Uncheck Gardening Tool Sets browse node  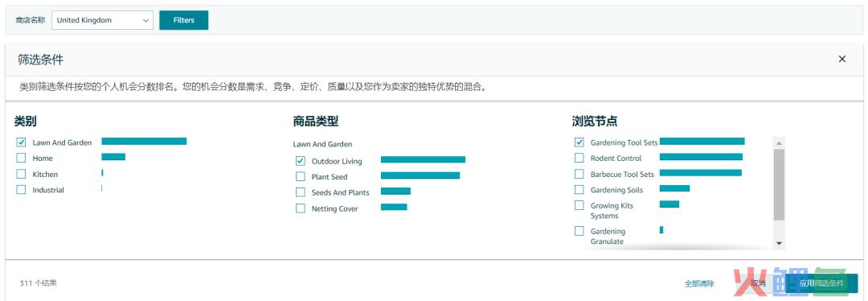pos(579,142)
